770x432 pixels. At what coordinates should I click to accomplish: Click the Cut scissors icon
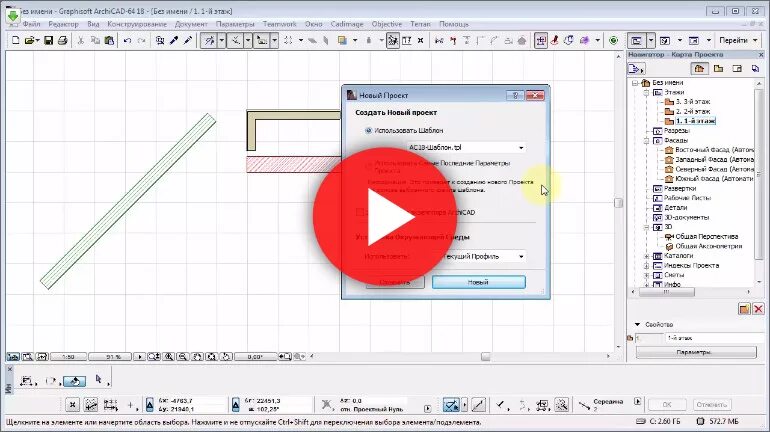[81, 40]
